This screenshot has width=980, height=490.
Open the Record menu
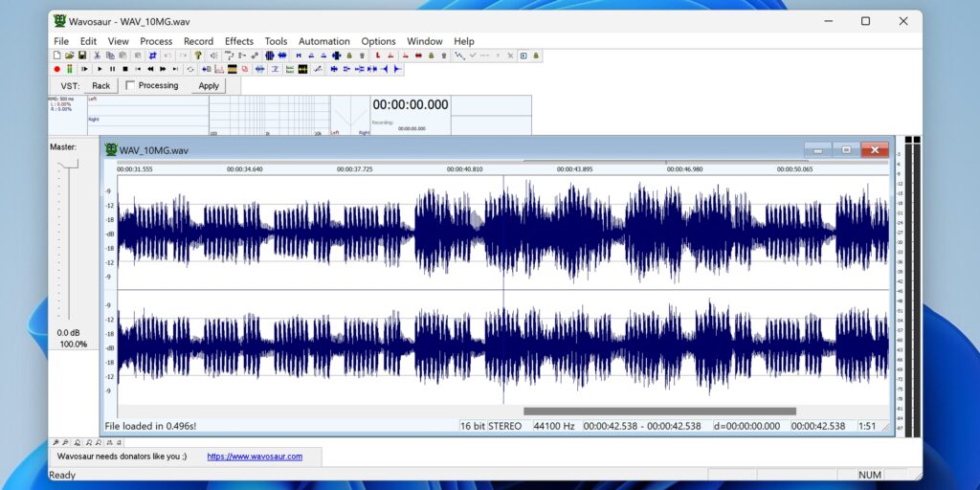pyautogui.click(x=199, y=41)
